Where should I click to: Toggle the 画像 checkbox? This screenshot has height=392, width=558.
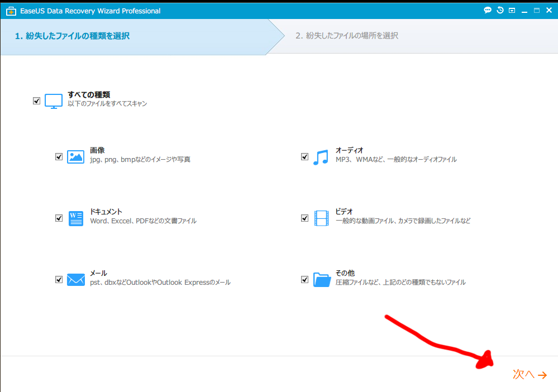(59, 156)
